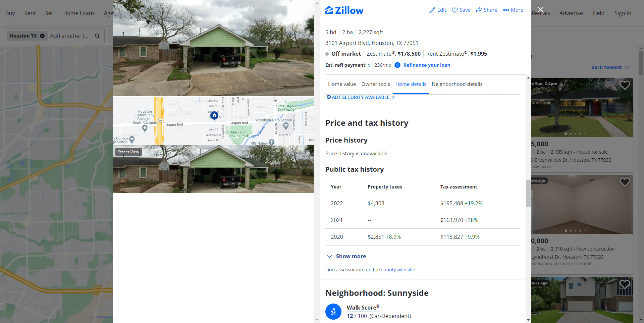Click the Walk Score pedestrian icon
This screenshot has width=644, height=323.
[x=333, y=312]
